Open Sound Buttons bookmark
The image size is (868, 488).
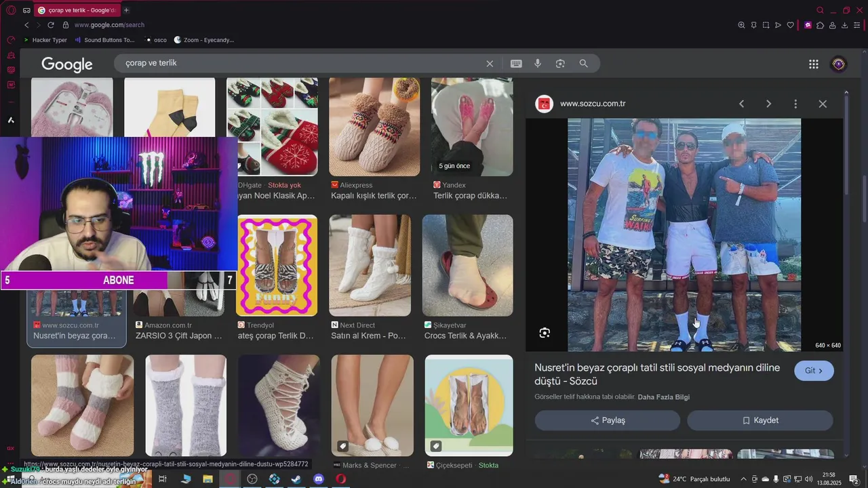(104, 40)
